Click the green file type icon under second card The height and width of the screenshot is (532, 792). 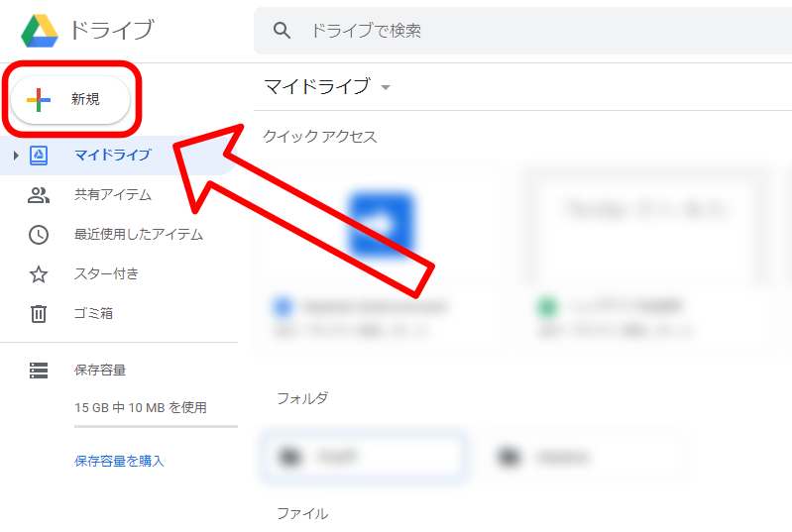(547, 306)
